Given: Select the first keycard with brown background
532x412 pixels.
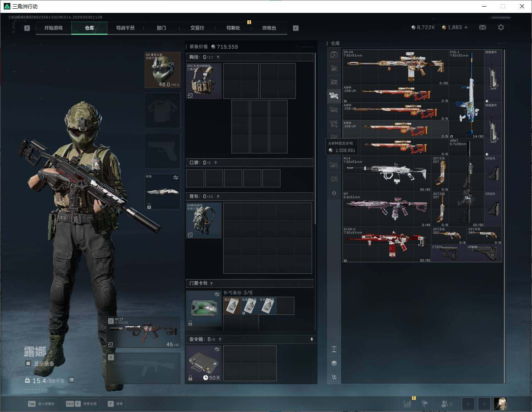Looking at the screenshot, I should (x=232, y=306).
